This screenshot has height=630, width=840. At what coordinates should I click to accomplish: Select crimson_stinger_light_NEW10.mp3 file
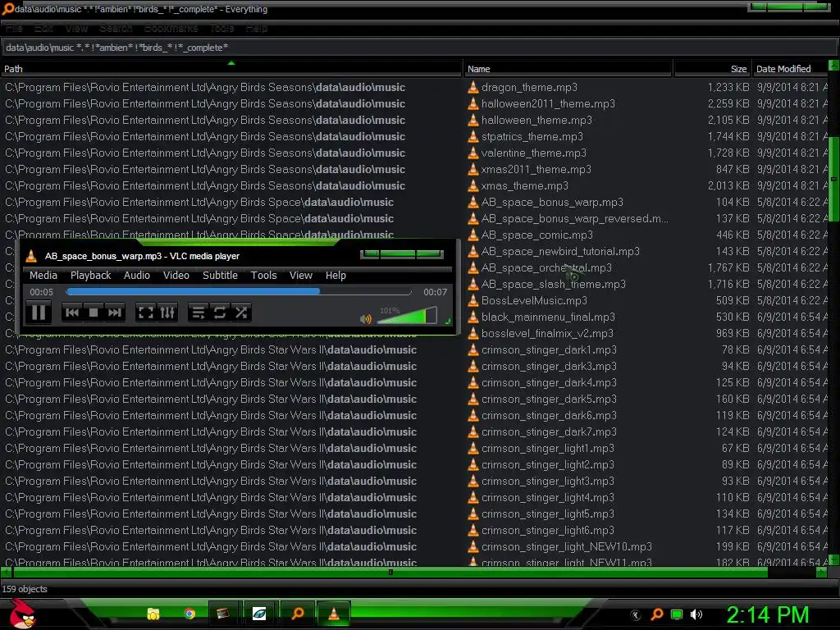[567, 547]
